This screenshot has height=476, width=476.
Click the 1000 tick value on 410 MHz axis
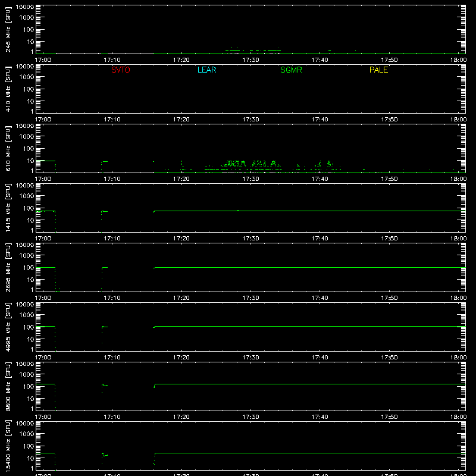(x=27, y=77)
